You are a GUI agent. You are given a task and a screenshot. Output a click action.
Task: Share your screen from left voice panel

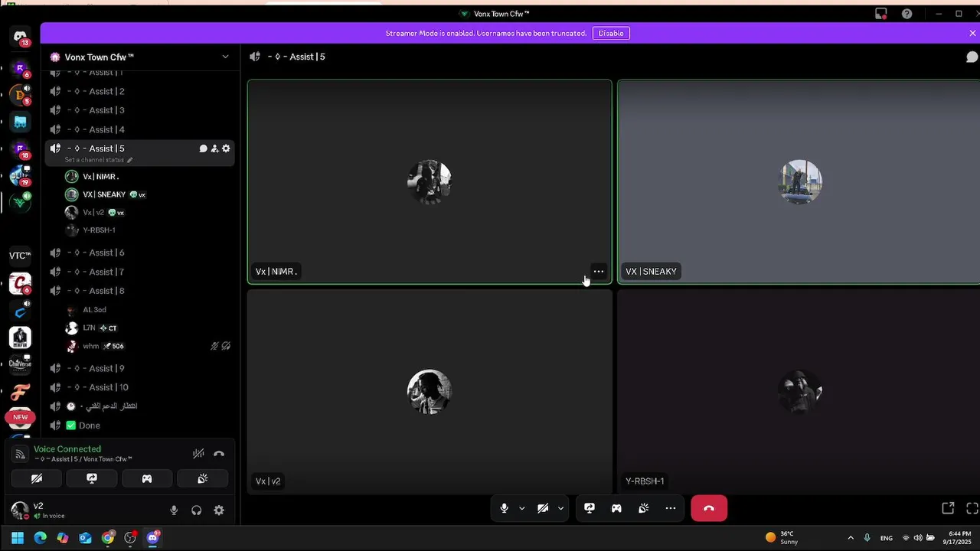point(92,478)
